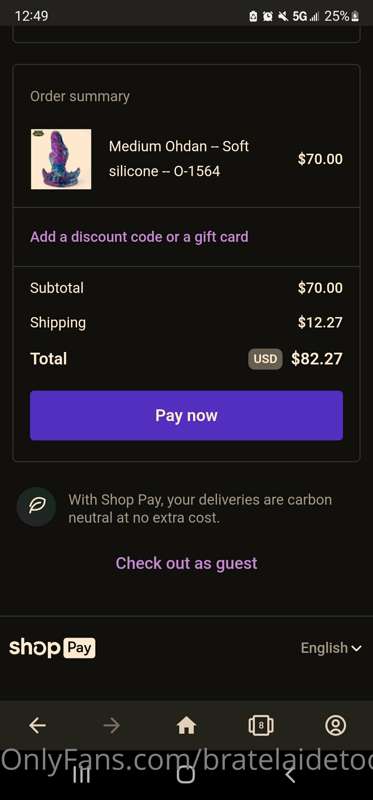
Task: Open the browser account profile icon
Action: coord(335,725)
